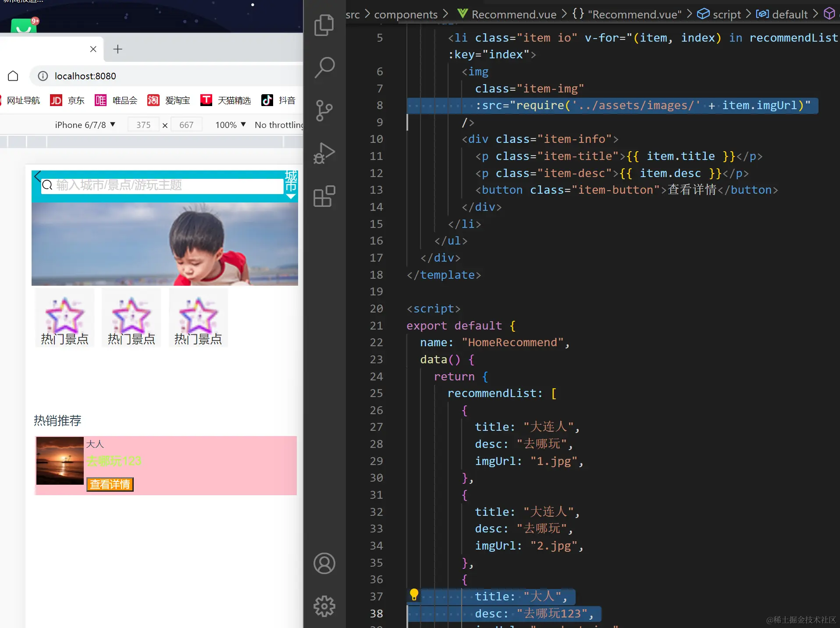This screenshot has height=628, width=840.
Task: Open the 网址导航 bookmark
Action: [x=20, y=100]
